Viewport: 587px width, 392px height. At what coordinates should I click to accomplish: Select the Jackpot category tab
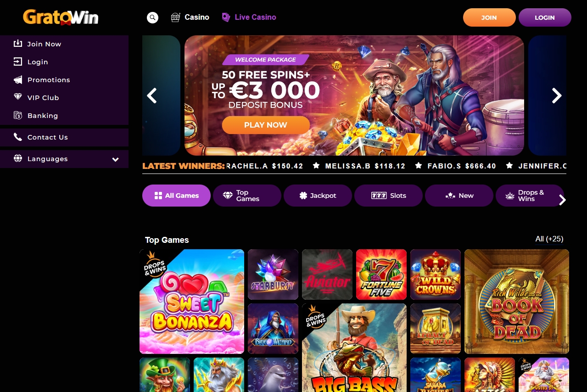(x=318, y=196)
